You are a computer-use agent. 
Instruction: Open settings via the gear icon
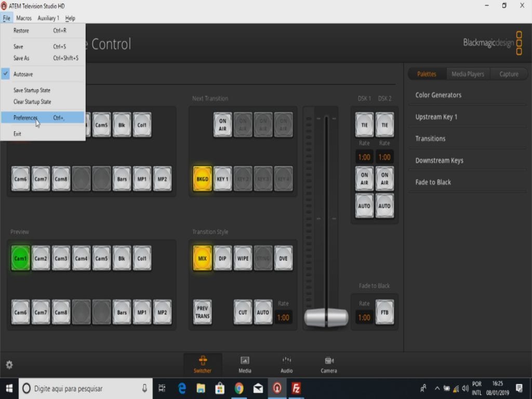tap(9, 365)
